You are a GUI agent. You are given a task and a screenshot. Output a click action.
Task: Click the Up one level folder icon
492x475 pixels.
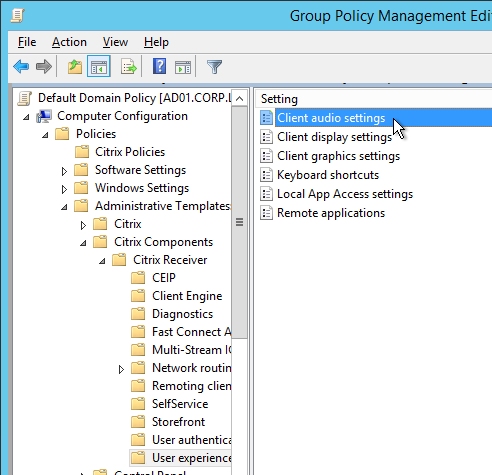coord(75,67)
